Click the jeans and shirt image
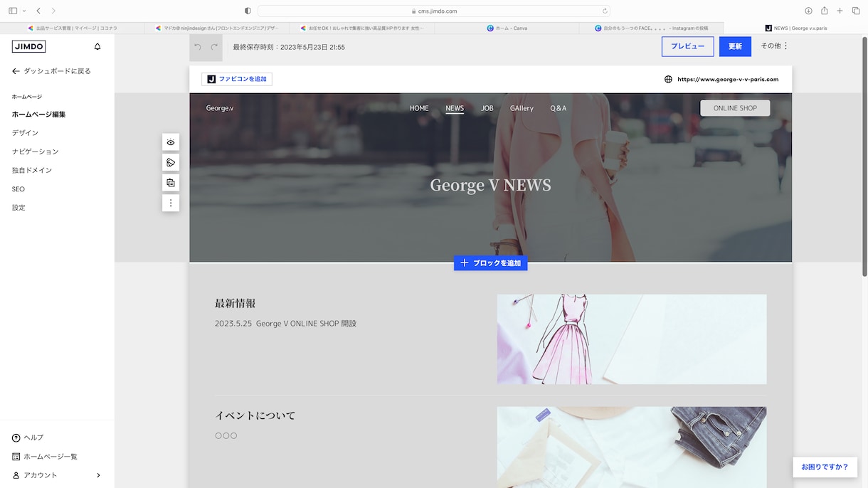This screenshot has width=868, height=488. 632,447
